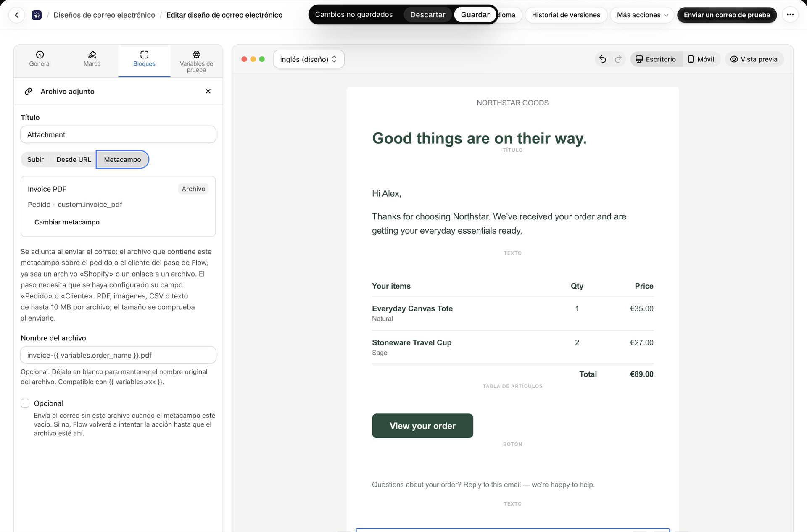Click Vista previa button

click(x=754, y=59)
